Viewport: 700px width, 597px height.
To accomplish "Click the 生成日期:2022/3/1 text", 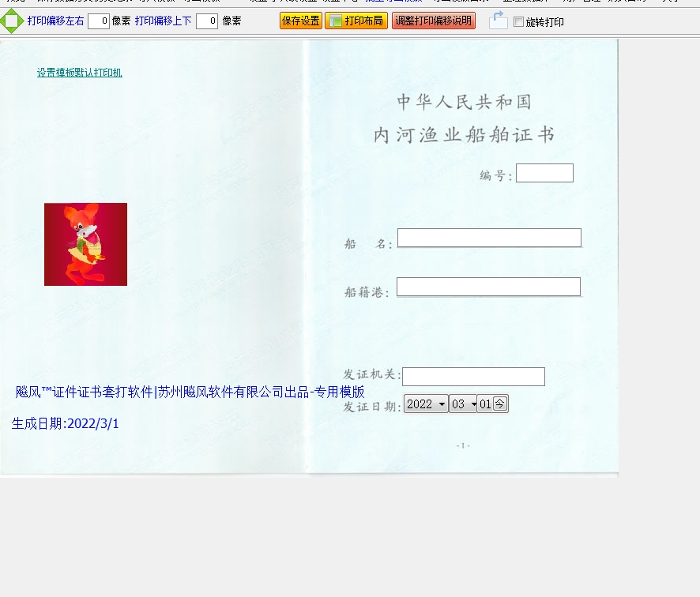I will coord(66,423).
